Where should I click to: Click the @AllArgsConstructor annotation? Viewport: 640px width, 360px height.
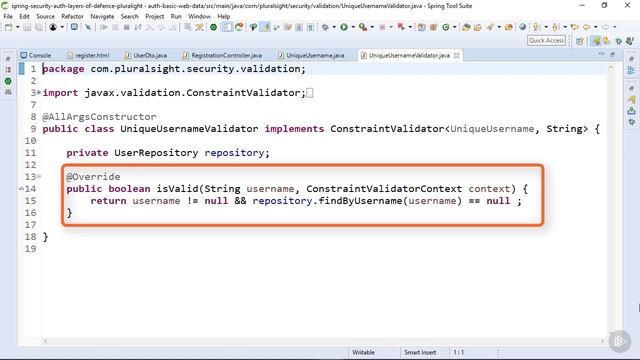pyautogui.click(x=99, y=117)
